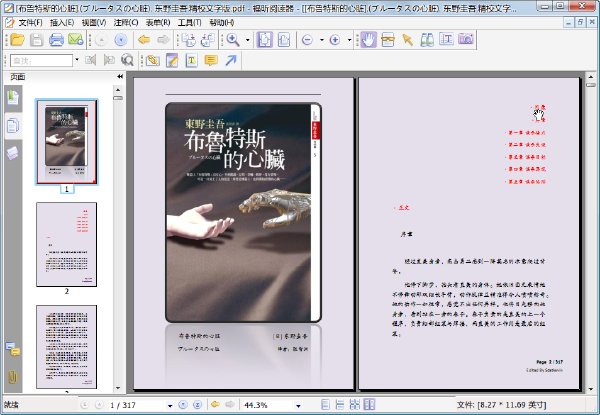Click the find next icon beside the search box

tap(109, 60)
